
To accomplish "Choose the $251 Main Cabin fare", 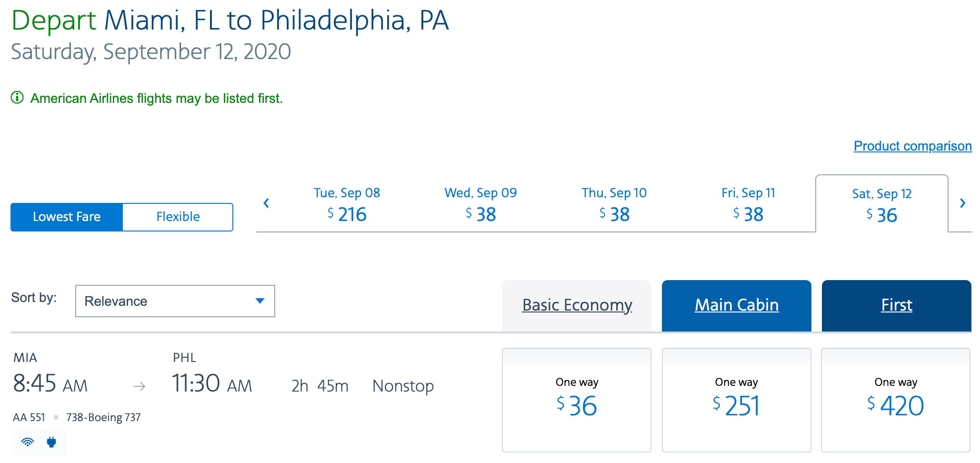I will (737, 400).
